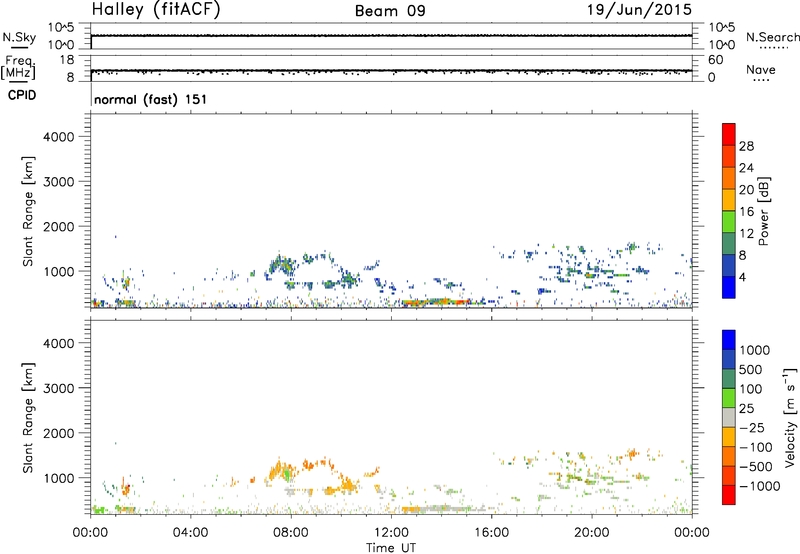
Task: Click the power scatter cluster near 08:00
Action: pos(282,265)
